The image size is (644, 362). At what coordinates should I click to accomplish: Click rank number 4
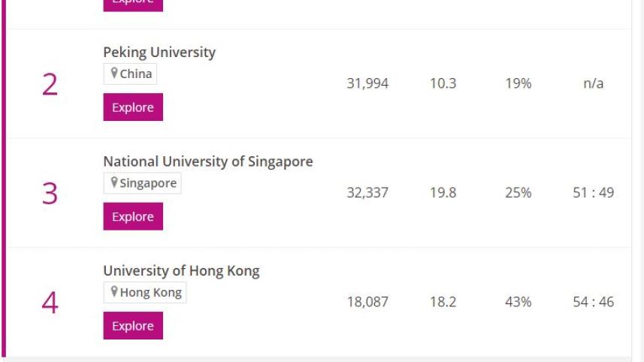point(50,303)
